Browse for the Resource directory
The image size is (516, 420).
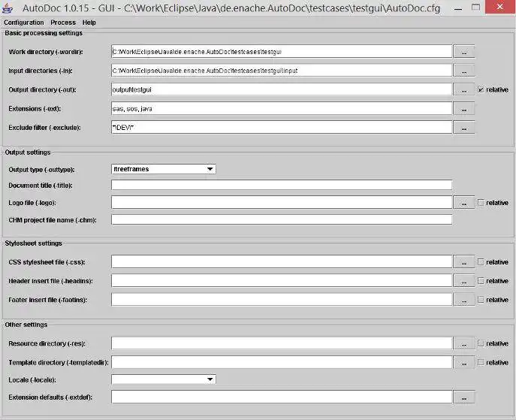(x=463, y=343)
